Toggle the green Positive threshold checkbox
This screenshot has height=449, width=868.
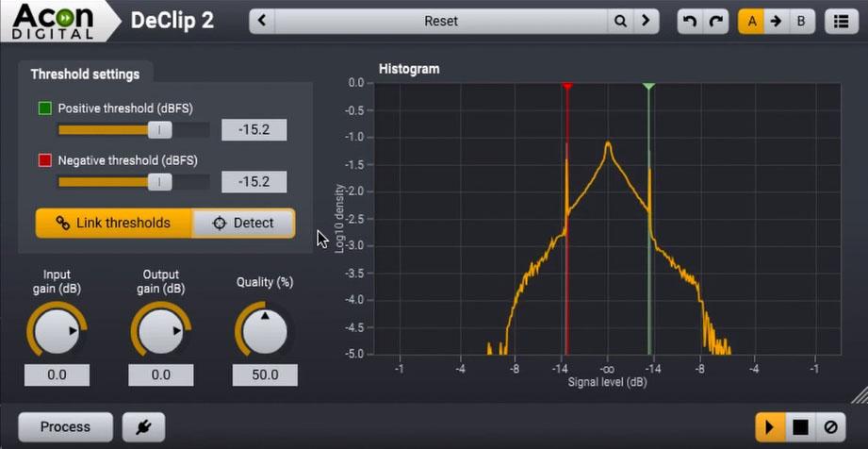point(45,108)
